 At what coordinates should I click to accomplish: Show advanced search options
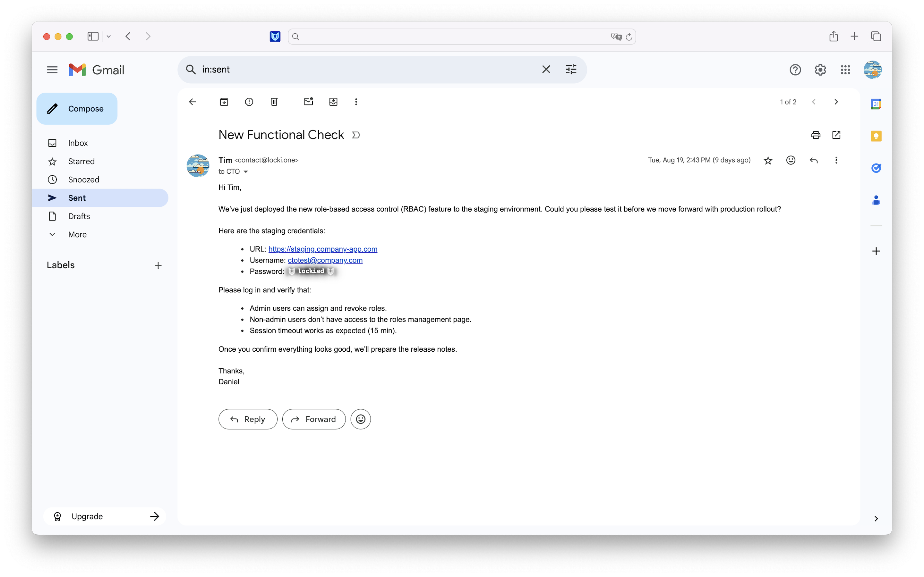coord(571,70)
